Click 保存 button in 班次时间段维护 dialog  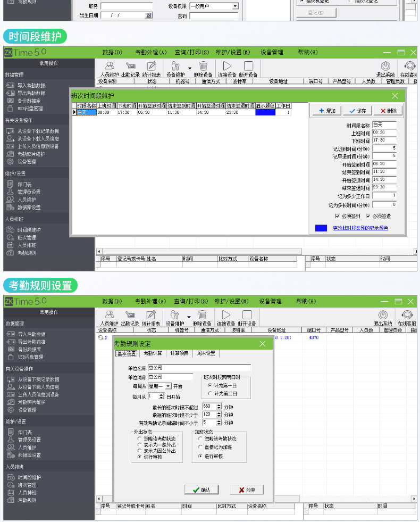357,111
